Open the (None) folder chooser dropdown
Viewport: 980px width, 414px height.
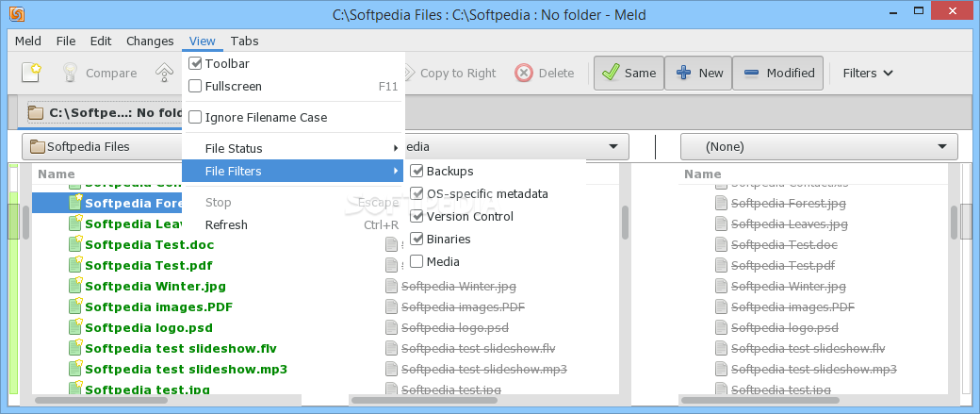[x=819, y=147]
